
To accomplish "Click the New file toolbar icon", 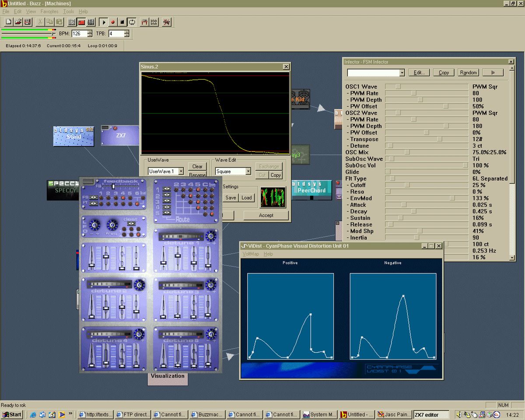I will tap(8, 22).
